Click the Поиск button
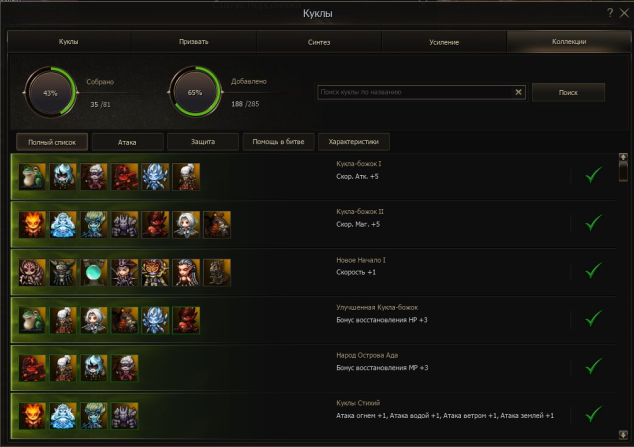Image resolution: width=634 pixels, height=447 pixels. coord(568,93)
